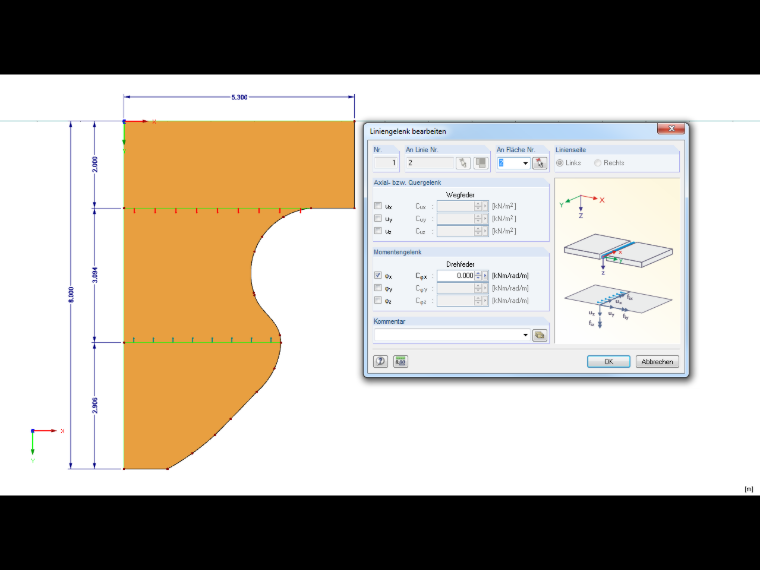Select the Rechts line side radio button

[598, 163]
